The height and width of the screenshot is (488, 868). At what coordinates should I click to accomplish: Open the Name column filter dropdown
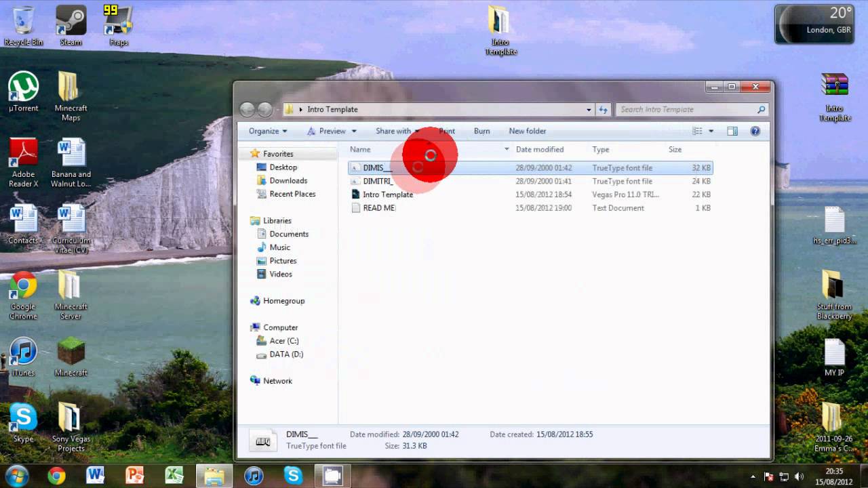[506, 149]
